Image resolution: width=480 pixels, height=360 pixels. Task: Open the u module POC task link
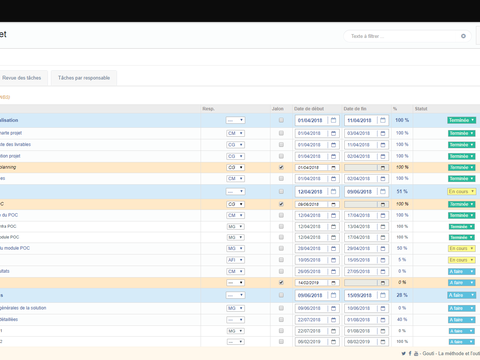coord(15,248)
